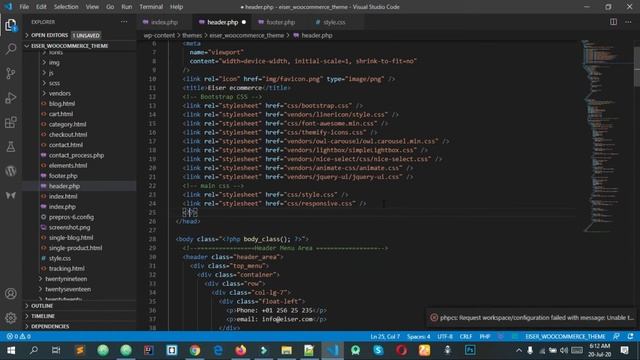Click the split editor right icon
This screenshot has height=360, width=640.
(613, 22)
